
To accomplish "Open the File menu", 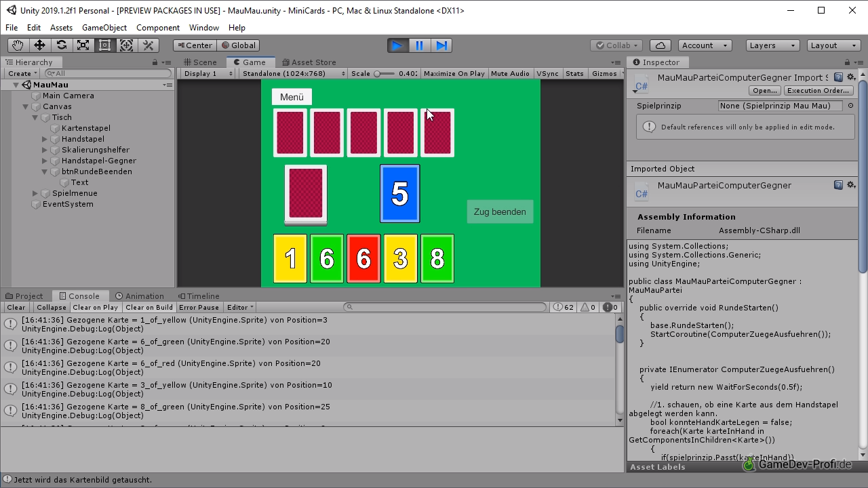I will [12, 28].
